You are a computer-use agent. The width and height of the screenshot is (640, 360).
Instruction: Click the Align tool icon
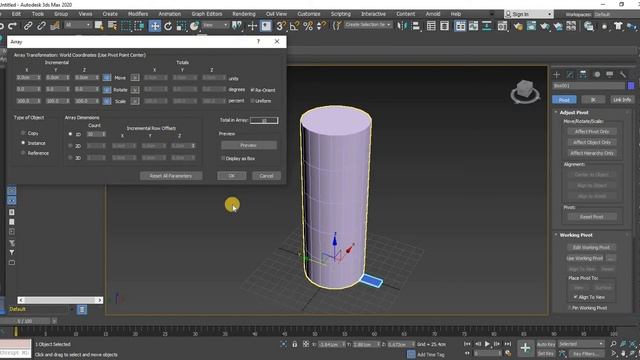[x=416, y=26]
